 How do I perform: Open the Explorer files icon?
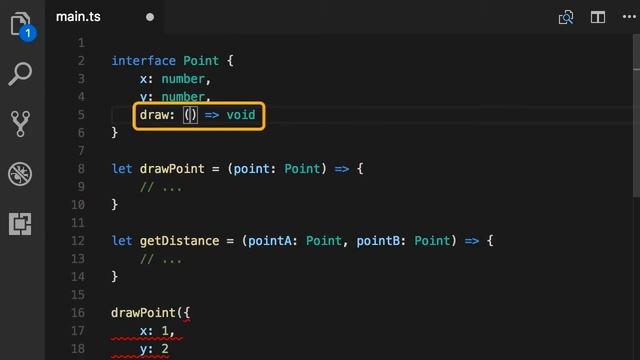(20, 24)
